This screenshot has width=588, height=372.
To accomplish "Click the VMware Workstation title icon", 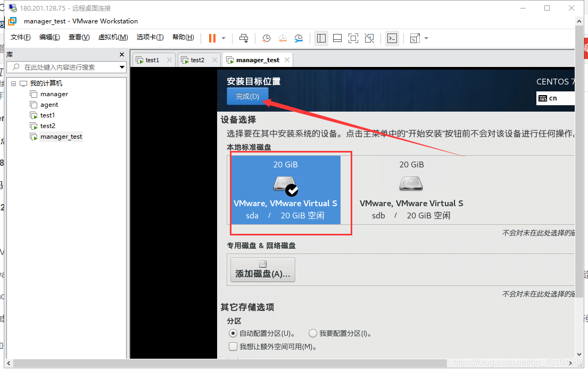I will click(12, 21).
